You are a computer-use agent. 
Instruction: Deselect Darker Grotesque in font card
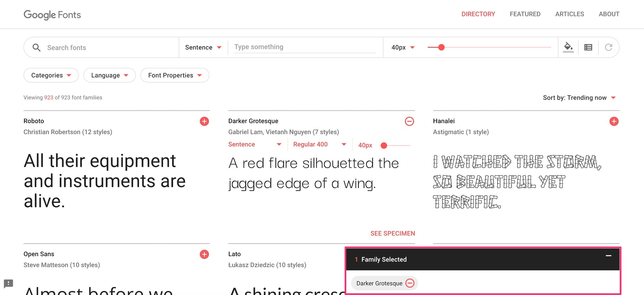pyautogui.click(x=409, y=121)
